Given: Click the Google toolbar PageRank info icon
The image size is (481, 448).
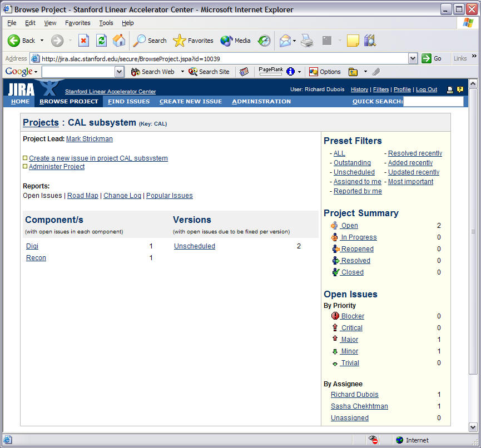Looking at the screenshot, I should pyautogui.click(x=290, y=72).
